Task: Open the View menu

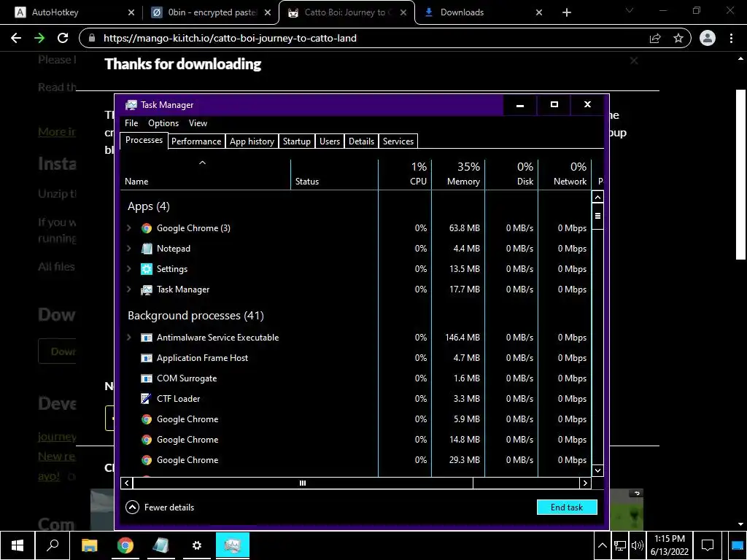Action: [x=198, y=123]
